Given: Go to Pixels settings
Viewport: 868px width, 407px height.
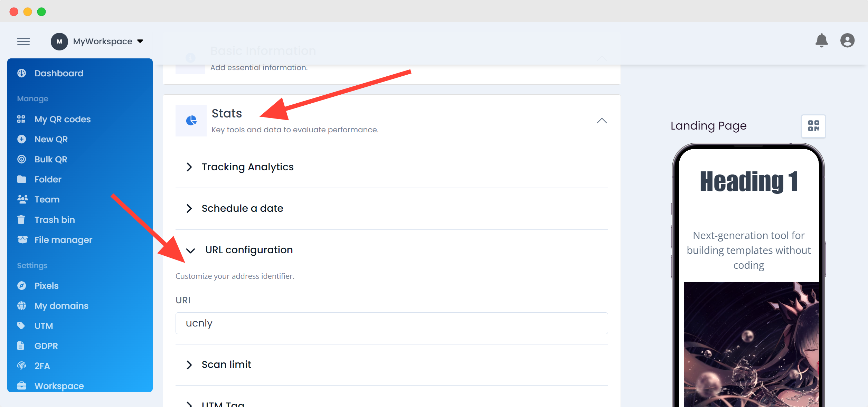Looking at the screenshot, I should click(x=46, y=286).
